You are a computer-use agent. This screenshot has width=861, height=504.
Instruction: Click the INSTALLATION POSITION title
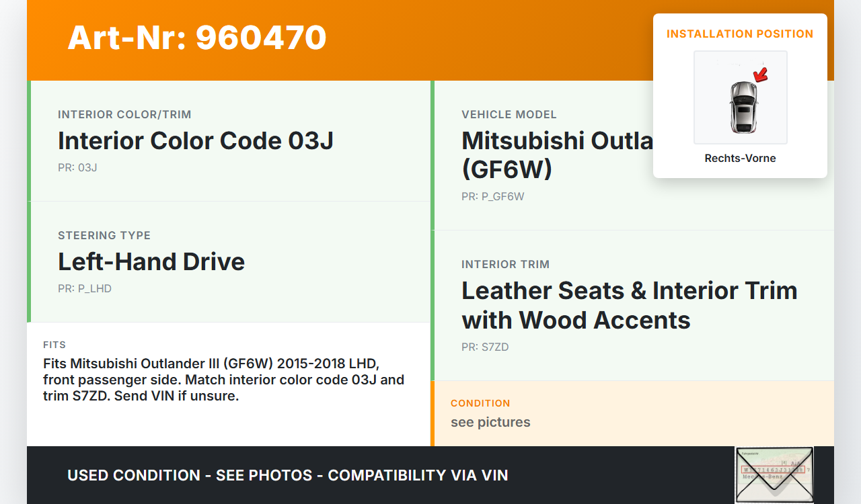pyautogui.click(x=740, y=34)
